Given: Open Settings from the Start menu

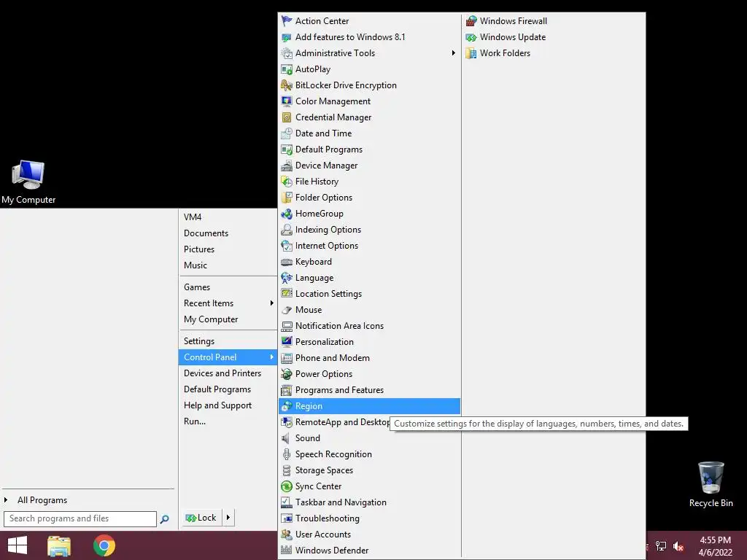Looking at the screenshot, I should [228, 341].
